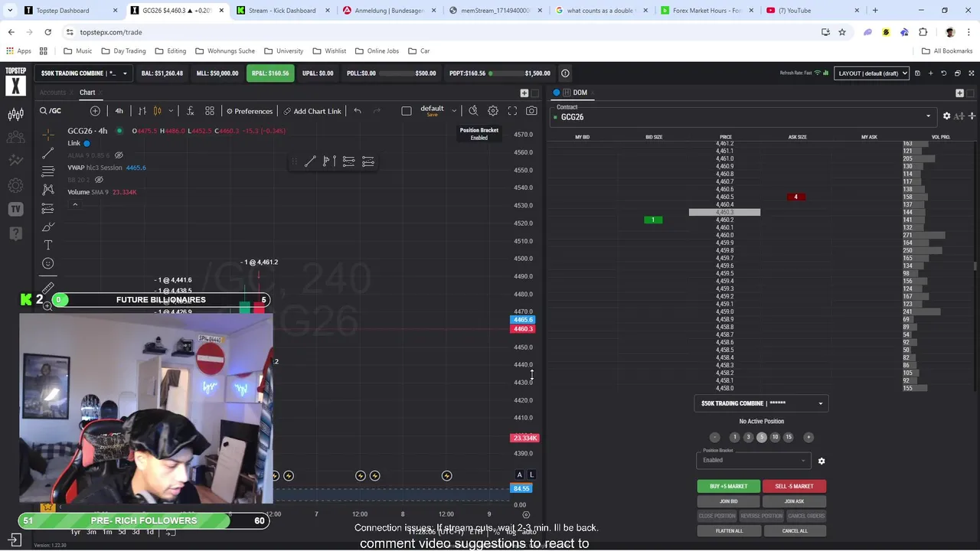Image resolution: width=980 pixels, height=551 pixels.
Task: Open DOM settings gear next to contract
Action: 946,116
